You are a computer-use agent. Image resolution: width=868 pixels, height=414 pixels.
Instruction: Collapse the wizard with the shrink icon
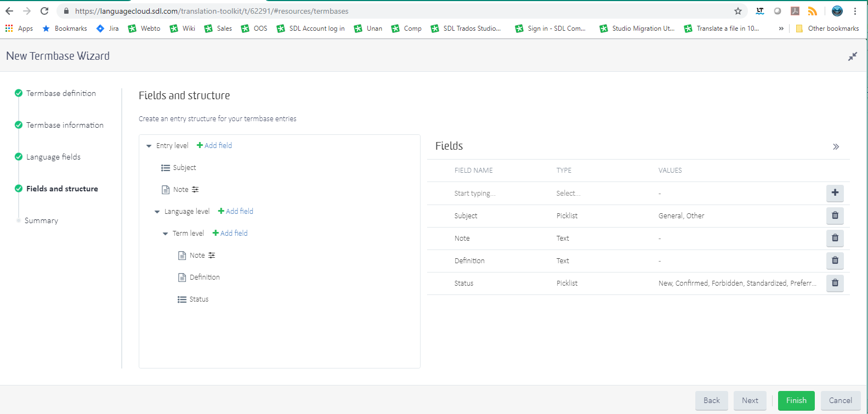click(x=852, y=56)
